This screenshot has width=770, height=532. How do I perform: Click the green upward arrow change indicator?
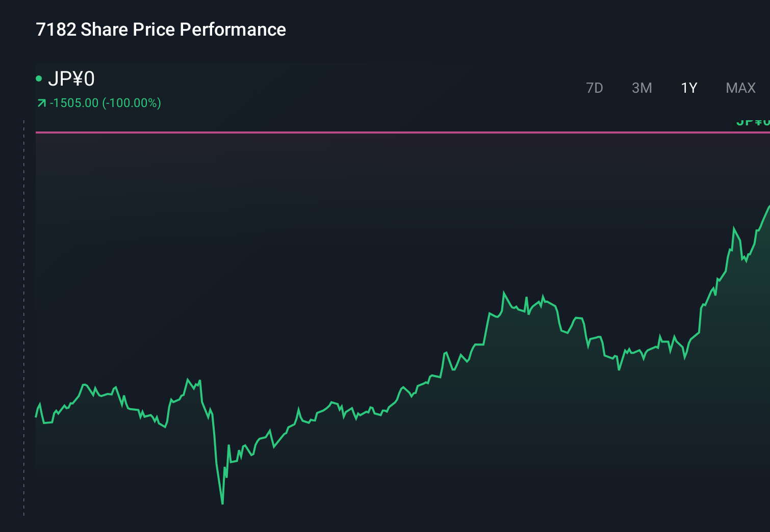42,102
